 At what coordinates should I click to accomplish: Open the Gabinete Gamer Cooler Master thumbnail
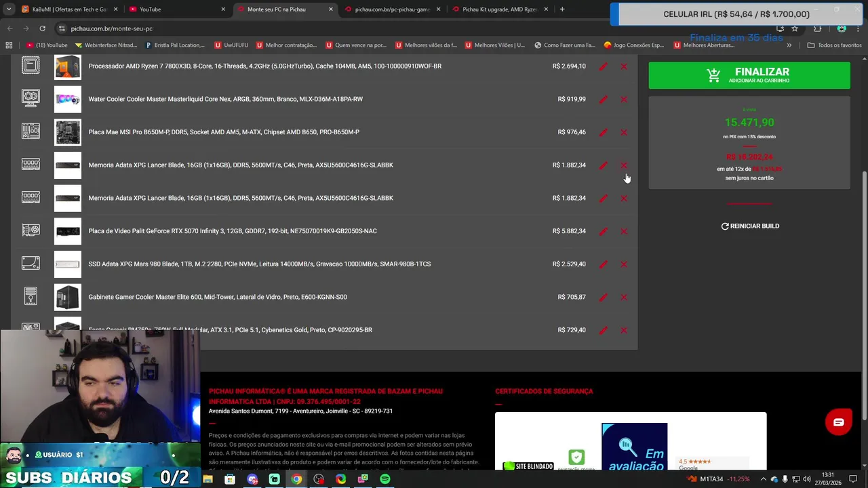[68, 297]
